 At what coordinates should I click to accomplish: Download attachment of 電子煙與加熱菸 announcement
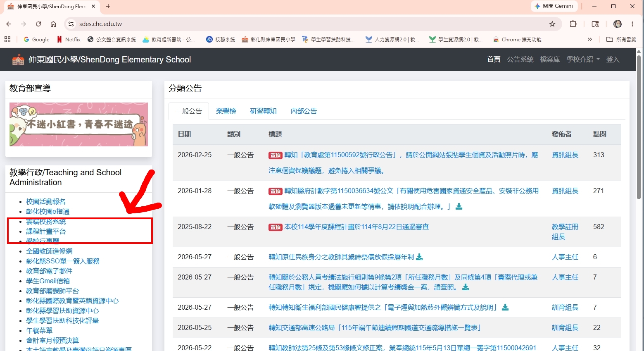(505, 307)
